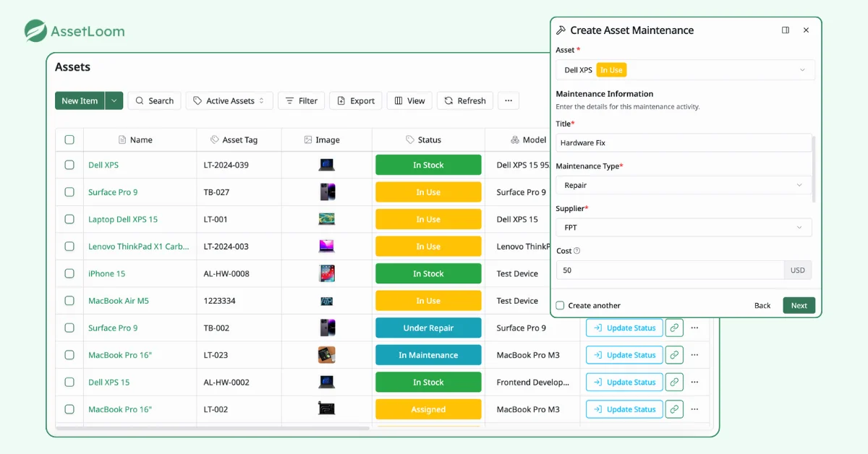Open the ellipsis menu for asset LT-023
Image resolution: width=868 pixels, height=454 pixels.
tap(695, 355)
